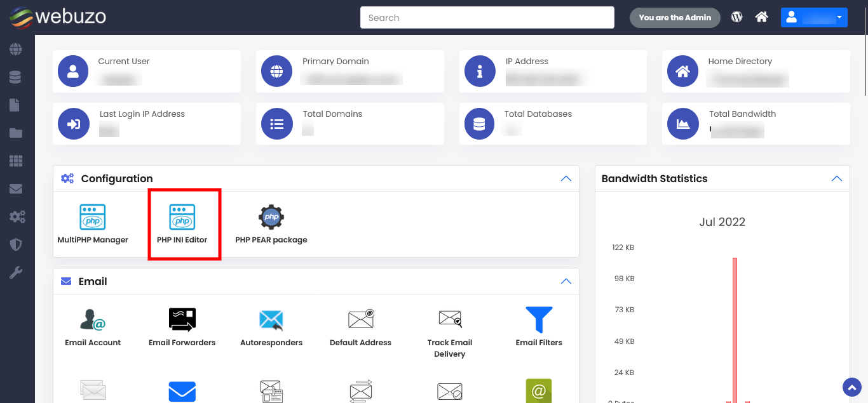Click the 'You are the Admin' button

coord(675,18)
